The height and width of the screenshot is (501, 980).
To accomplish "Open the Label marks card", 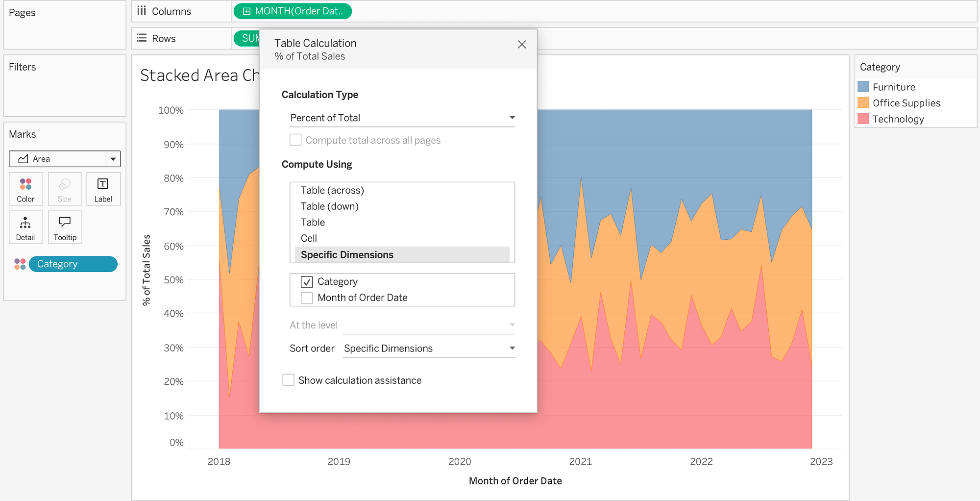I will click(x=103, y=189).
